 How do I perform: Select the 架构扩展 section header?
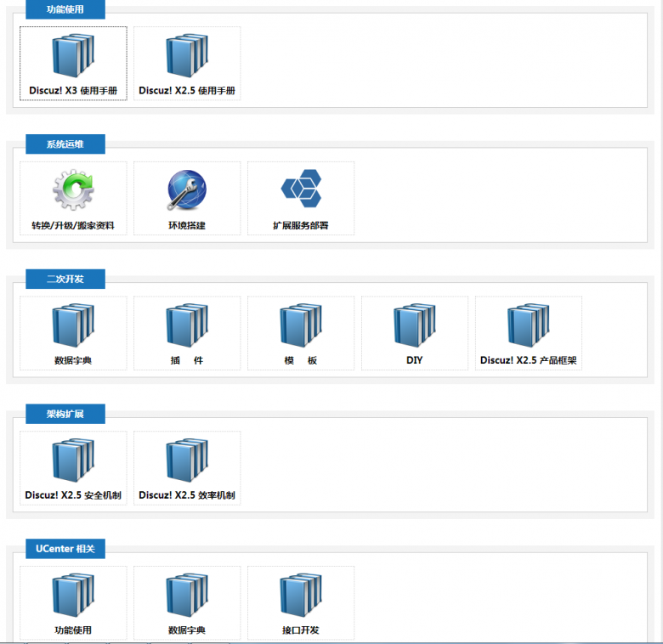coord(65,414)
